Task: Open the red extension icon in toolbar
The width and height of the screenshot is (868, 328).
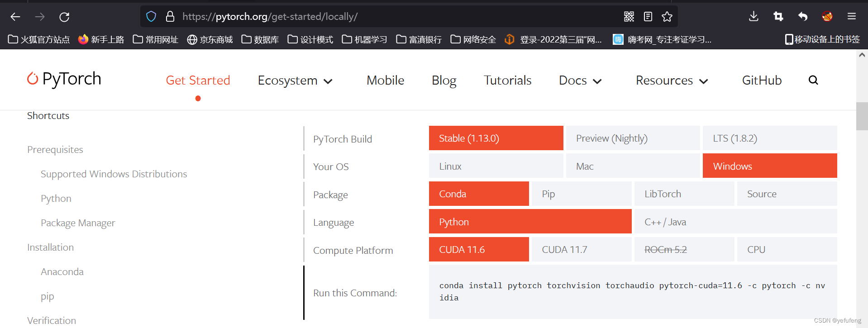Action: click(x=827, y=17)
